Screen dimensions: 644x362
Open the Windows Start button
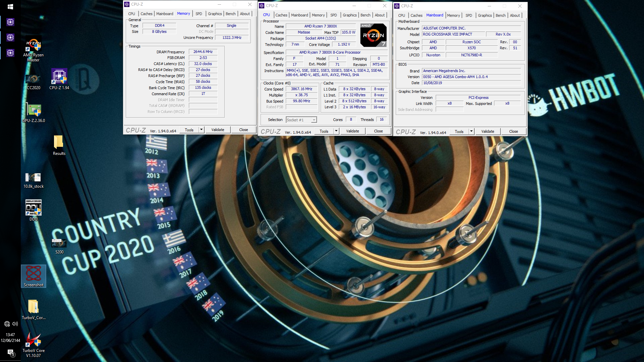click(x=10, y=6)
